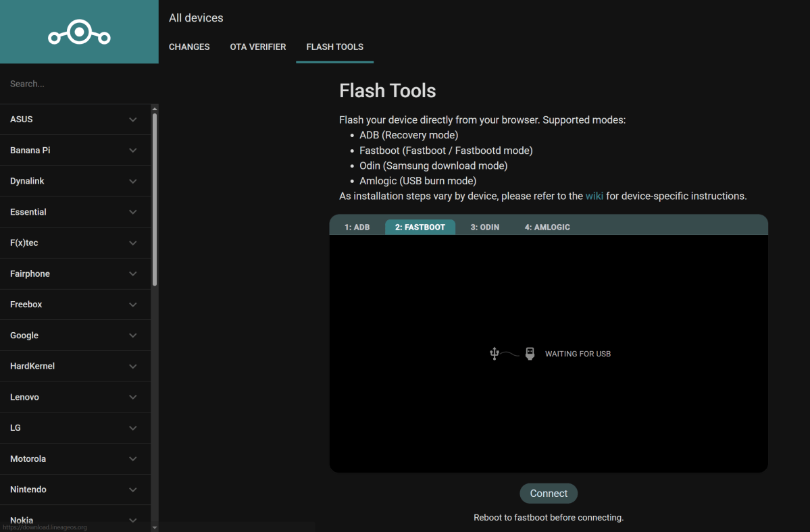This screenshot has height=532, width=810.
Task: Click the Banana Pi vendor label
Action: point(30,150)
